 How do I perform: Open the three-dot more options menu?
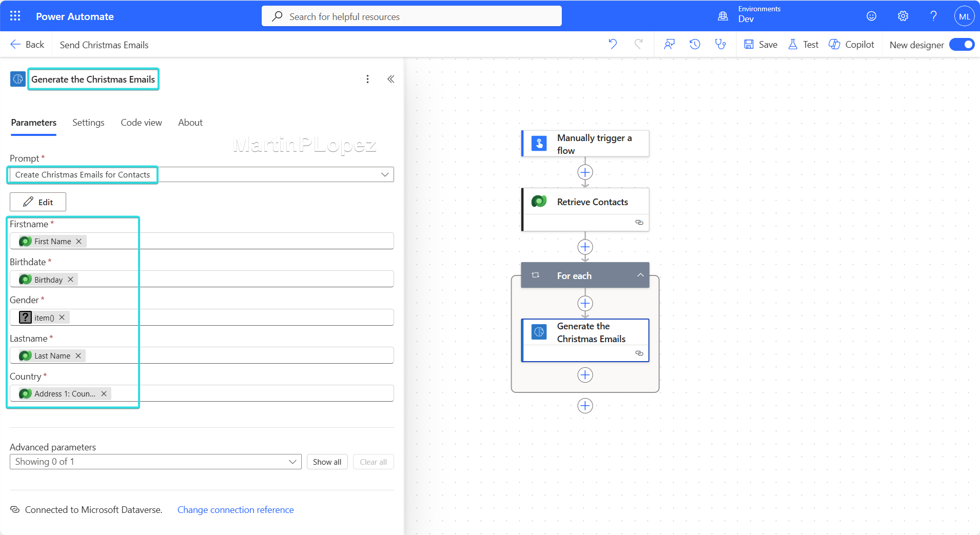pos(367,79)
